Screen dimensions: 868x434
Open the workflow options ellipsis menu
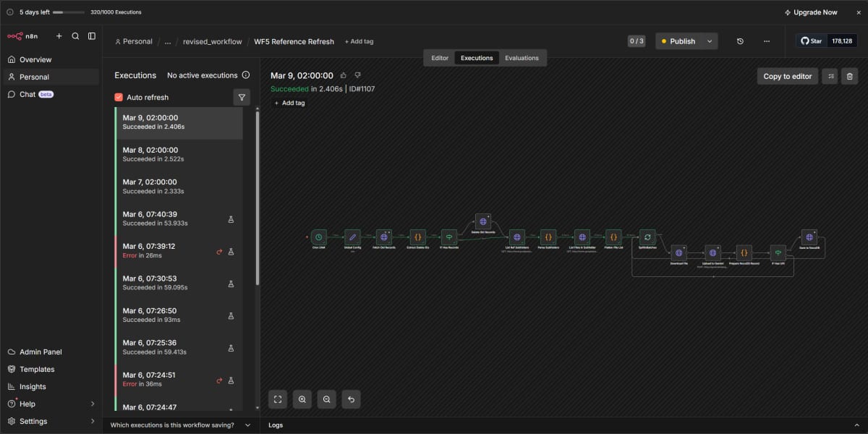tap(766, 41)
